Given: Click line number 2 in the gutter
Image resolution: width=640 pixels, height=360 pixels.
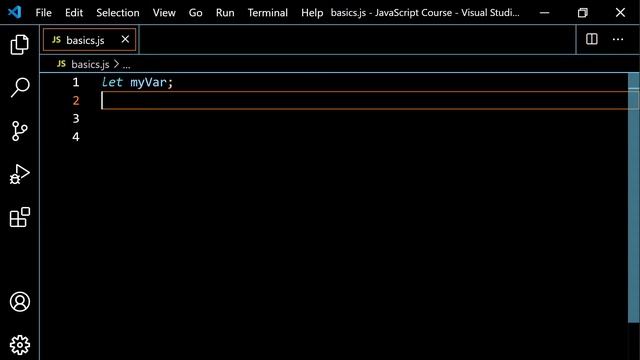Looking at the screenshot, I should [x=76, y=100].
